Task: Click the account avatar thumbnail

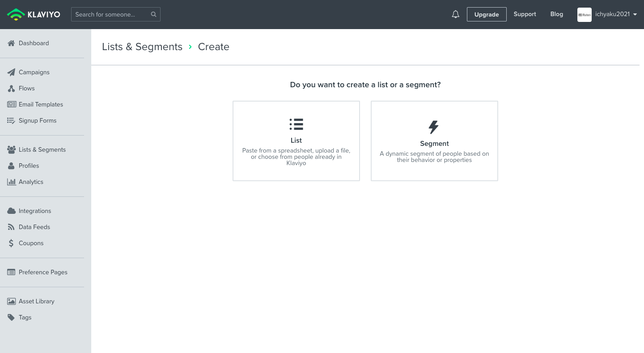Action: pyautogui.click(x=585, y=14)
